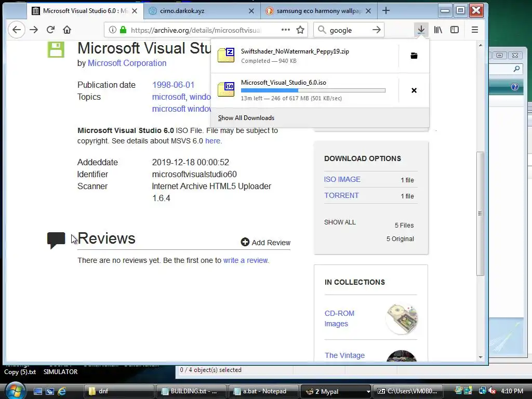Open the Library toolbar button
This screenshot has width=532, height=399.
tap(438, 30)
